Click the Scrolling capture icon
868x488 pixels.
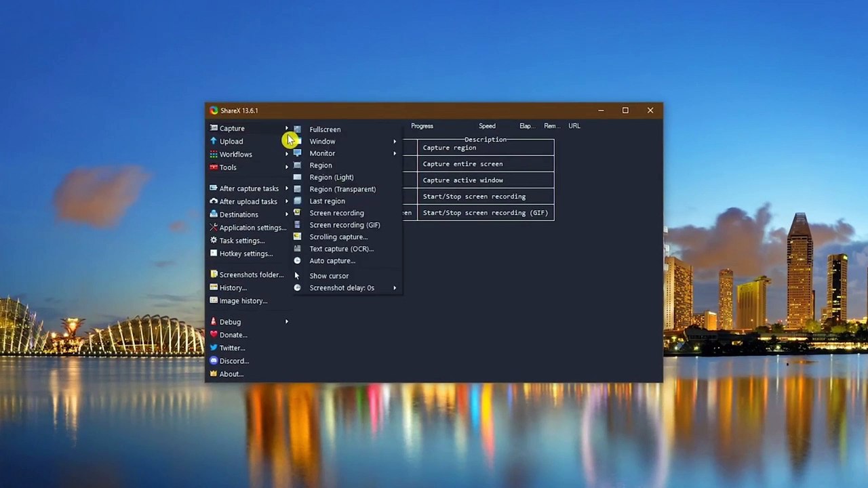[x=297, y=237]
